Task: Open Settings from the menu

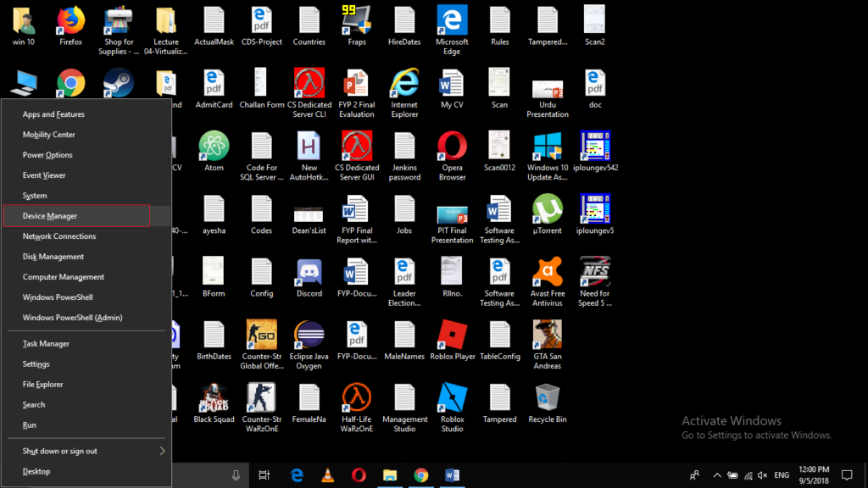Action: [86, 364]
